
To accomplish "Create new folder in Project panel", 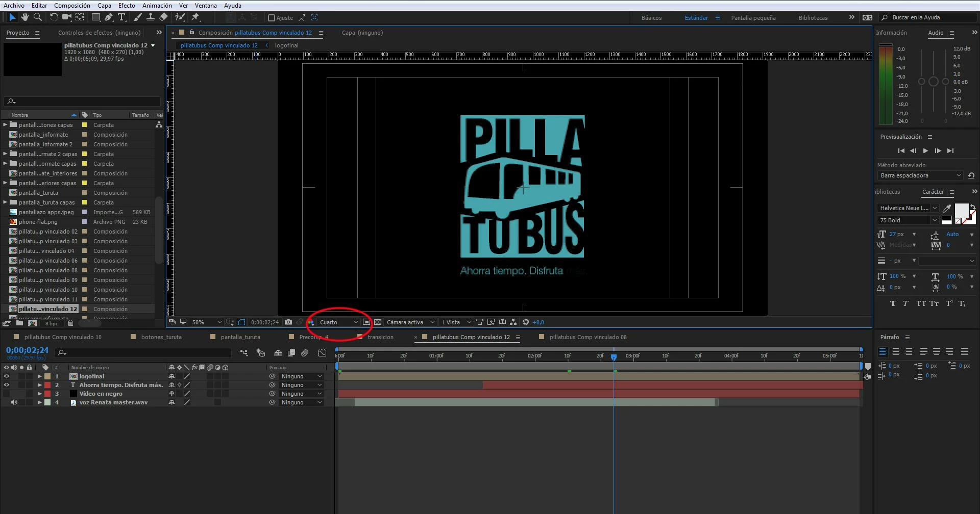I will tap(19, 323).
